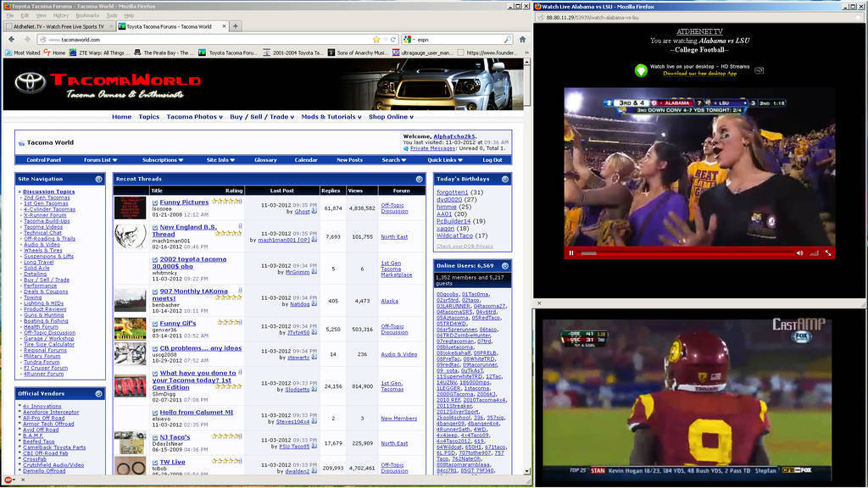Close the Toyota Tacoma Forums tab
The image size is (868, 488).
[224, 26]
